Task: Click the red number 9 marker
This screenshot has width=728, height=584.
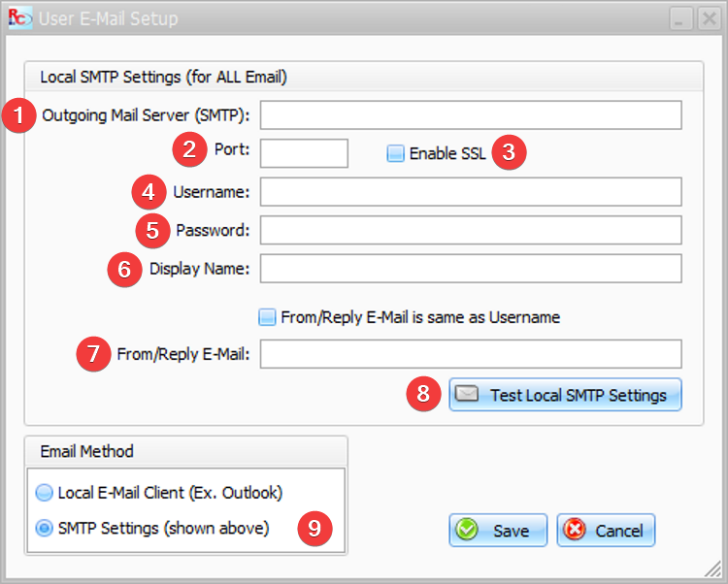Action: 314,529
